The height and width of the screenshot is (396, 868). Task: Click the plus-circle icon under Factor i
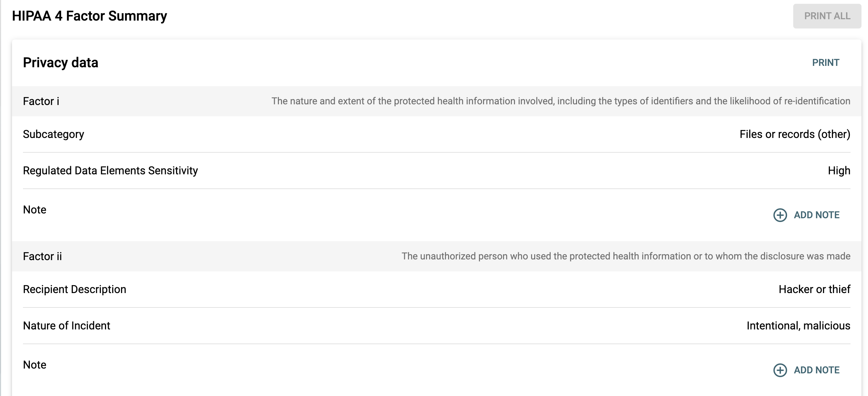click(780, 215)
